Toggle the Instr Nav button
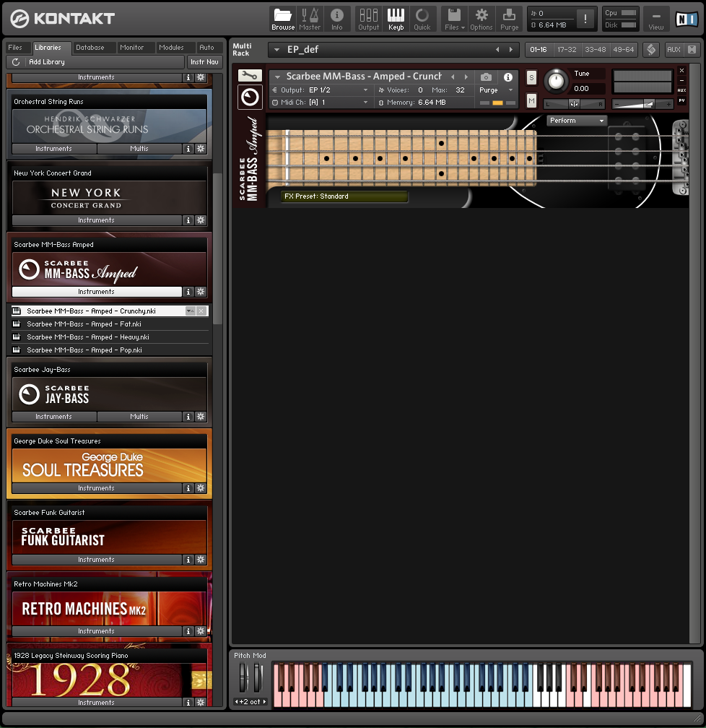 click(204, 62)
